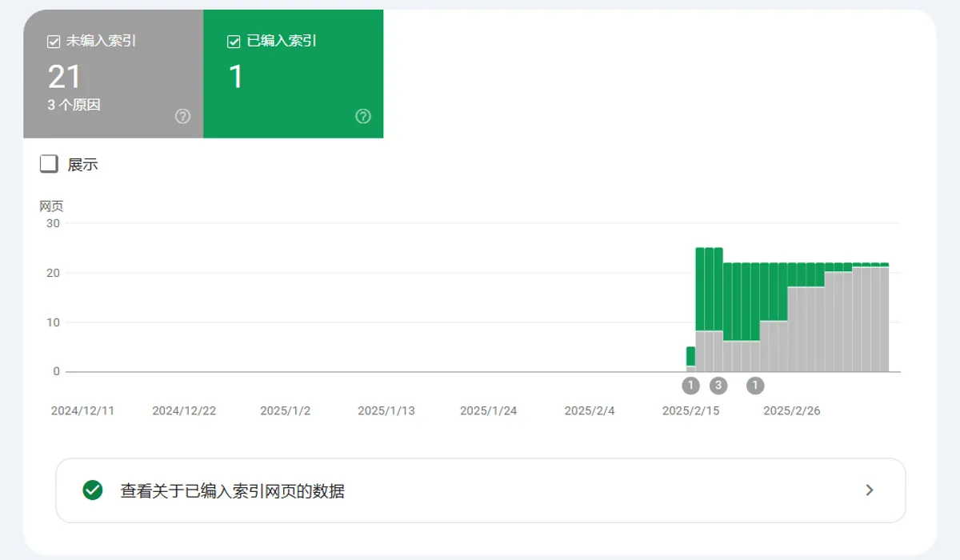
Task: Click the last annotation marker labeled 1
Action: (x=755, y=386)
